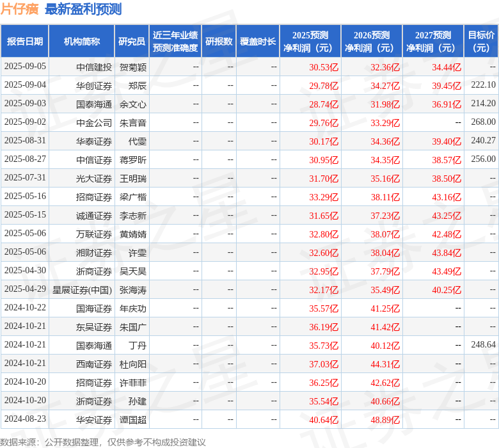This screenshot has height=448, width=499.
Task: Click 30.53亿 forecast value
Action: coord(324,67)
